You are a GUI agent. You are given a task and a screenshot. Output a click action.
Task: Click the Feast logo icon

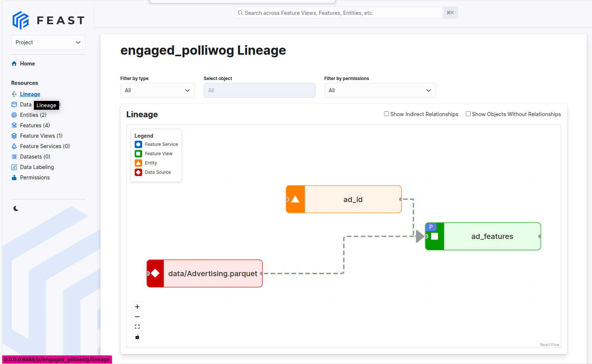click(20, 20)
